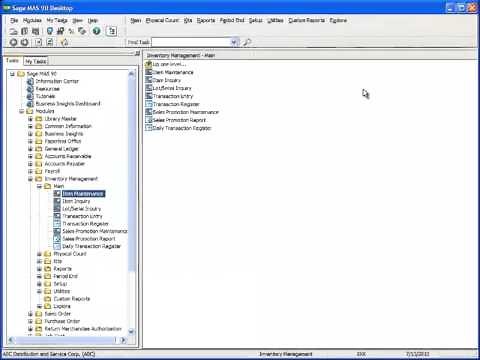Click tree vertical scrollbar down arrow
Viewport: 480px width, 360px height.
(x=131, y=331)
